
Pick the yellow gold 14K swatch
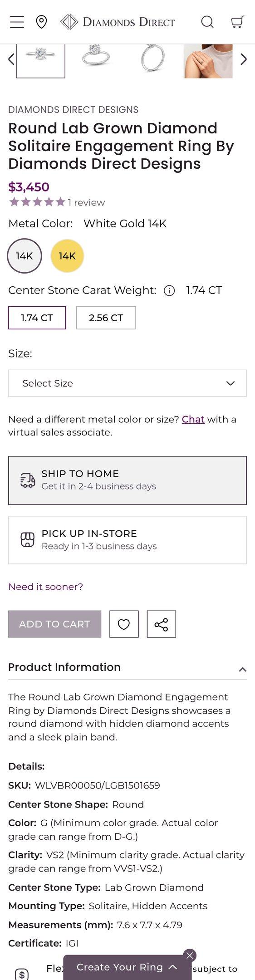pos(67,256)
